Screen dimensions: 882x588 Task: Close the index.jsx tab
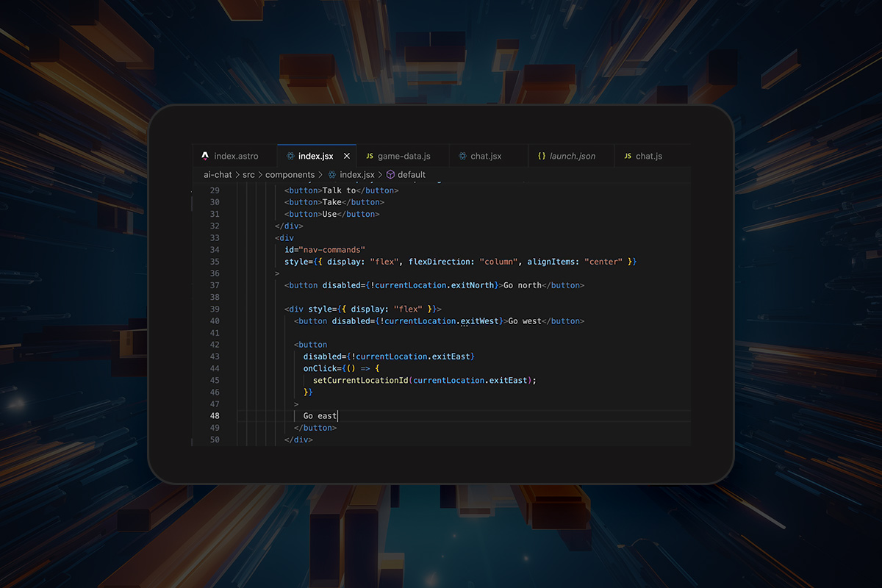[346, 157]
